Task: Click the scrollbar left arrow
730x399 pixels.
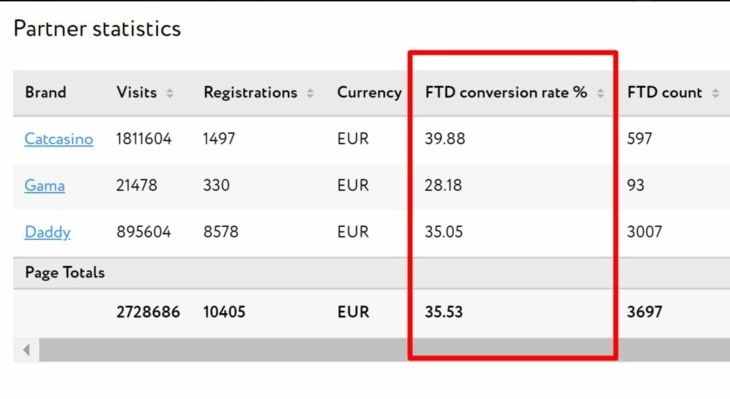Action: [x=27, y=350]
